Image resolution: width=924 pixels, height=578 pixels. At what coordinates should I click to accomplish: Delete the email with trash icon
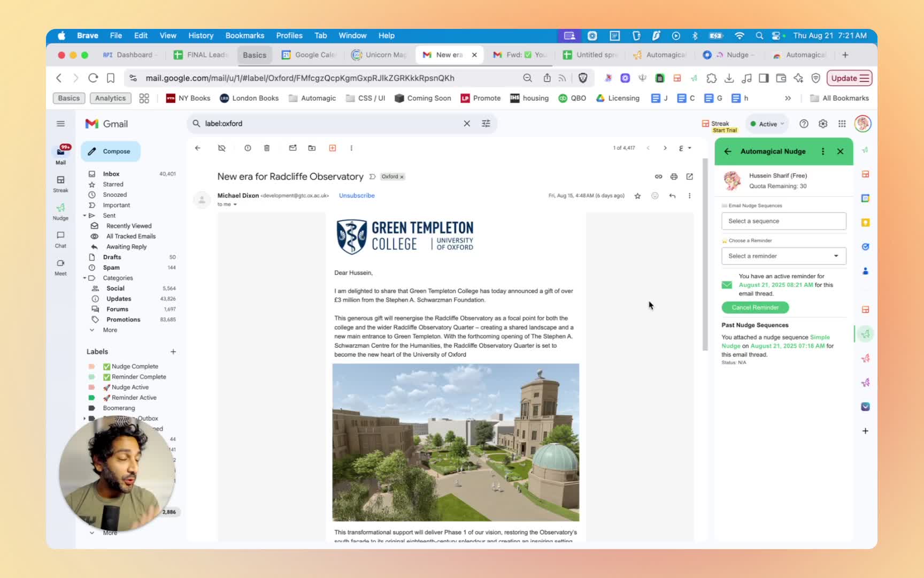tap(267, 148)
